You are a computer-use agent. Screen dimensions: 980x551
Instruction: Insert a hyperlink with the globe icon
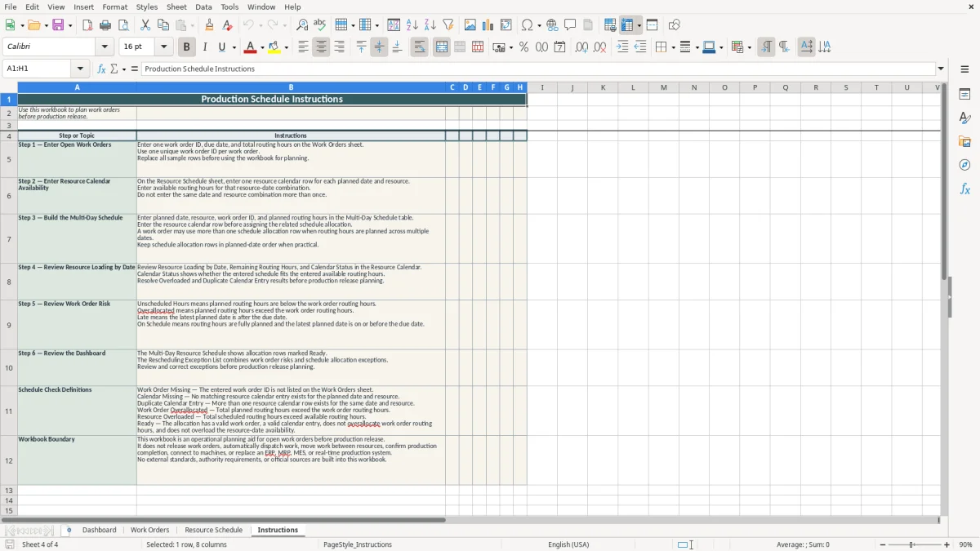(x=552, y=25)
